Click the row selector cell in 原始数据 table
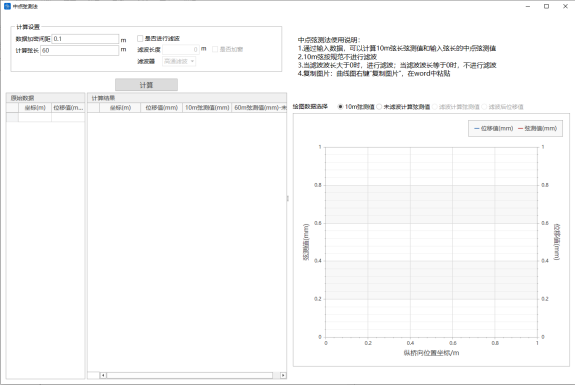 [x=12, y=117]
